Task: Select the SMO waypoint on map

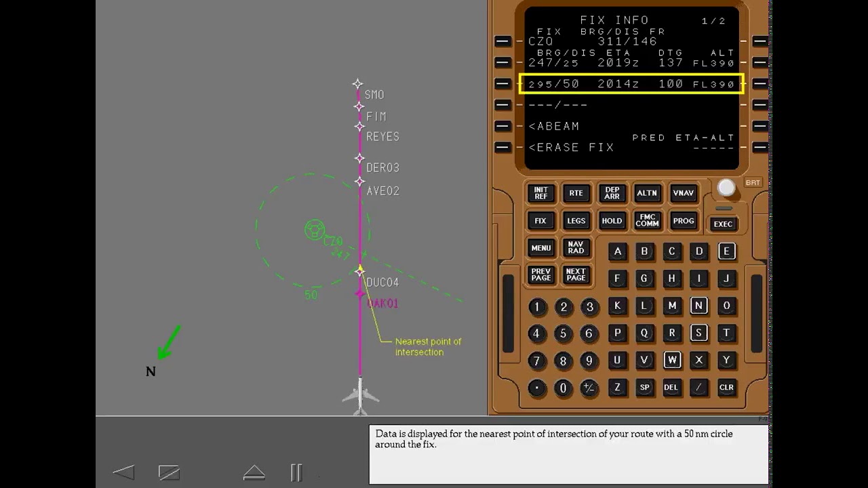Action: pos(358,84)
